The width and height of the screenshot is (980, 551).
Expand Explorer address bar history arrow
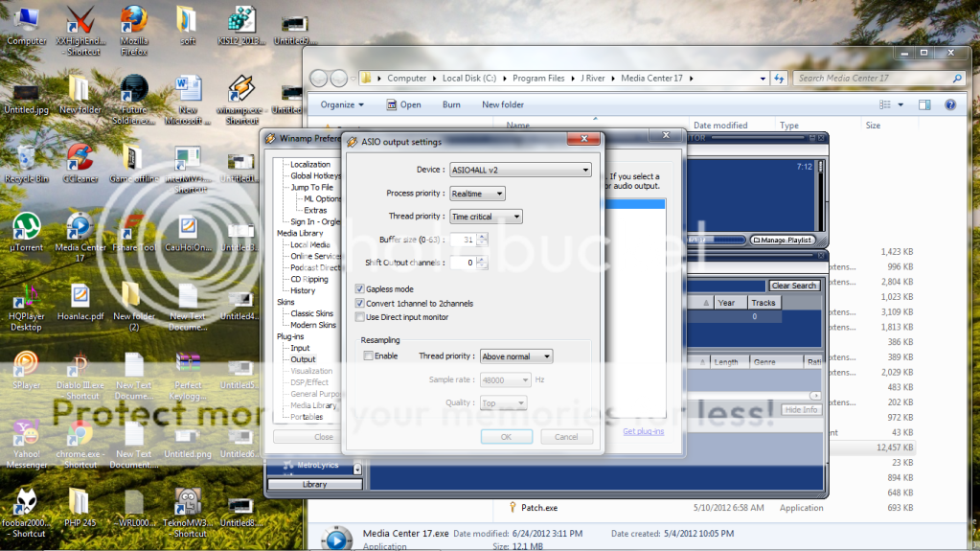[763, 79]
